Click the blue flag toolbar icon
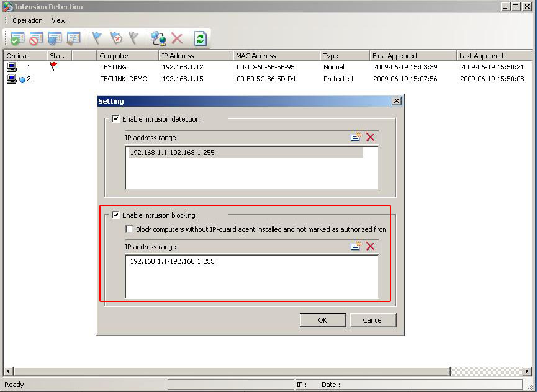 (96, 38)
